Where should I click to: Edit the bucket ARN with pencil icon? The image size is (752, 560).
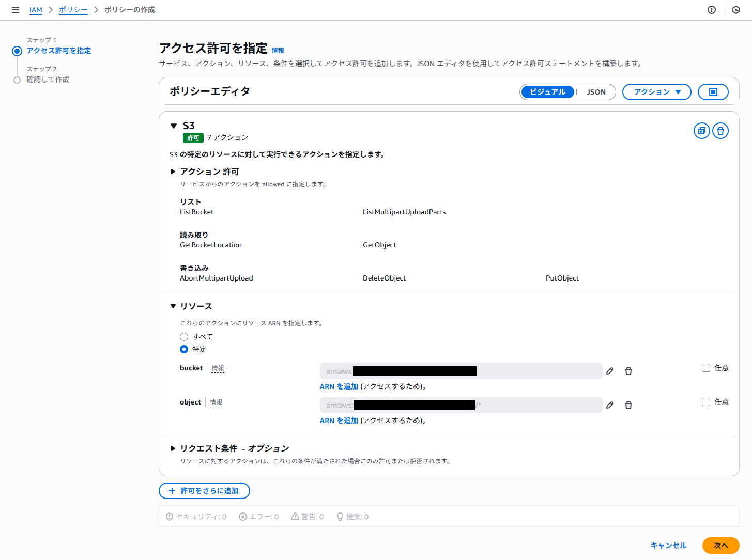610,371
